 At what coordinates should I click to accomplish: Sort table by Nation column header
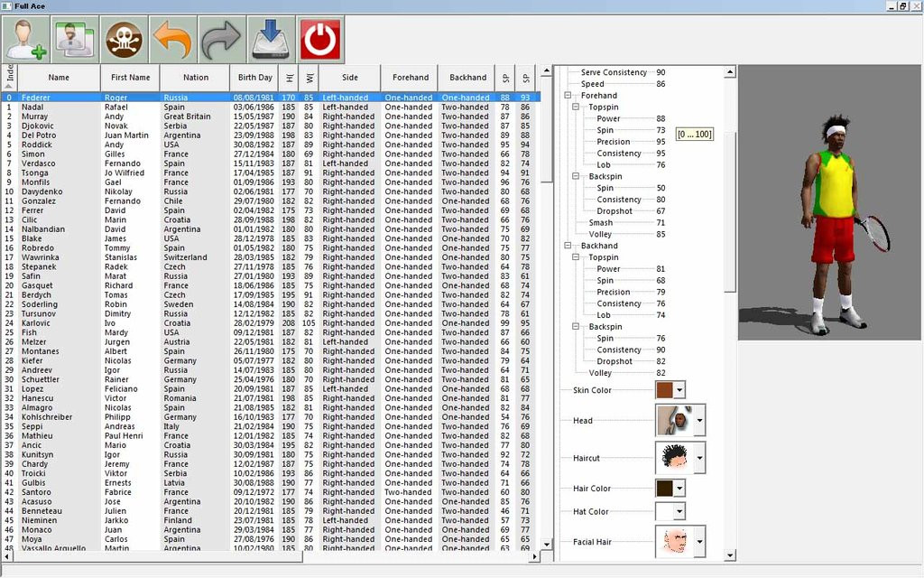[x=195, y=78]
